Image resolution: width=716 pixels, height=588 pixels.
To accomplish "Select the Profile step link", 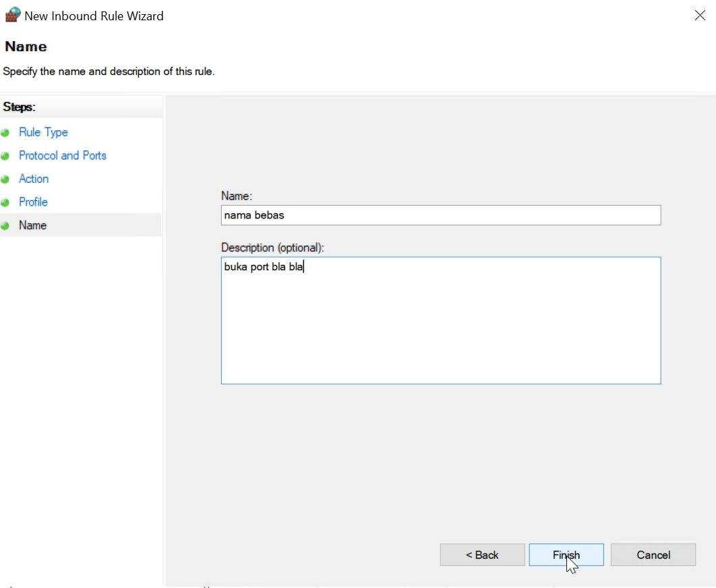I will 33,202.
